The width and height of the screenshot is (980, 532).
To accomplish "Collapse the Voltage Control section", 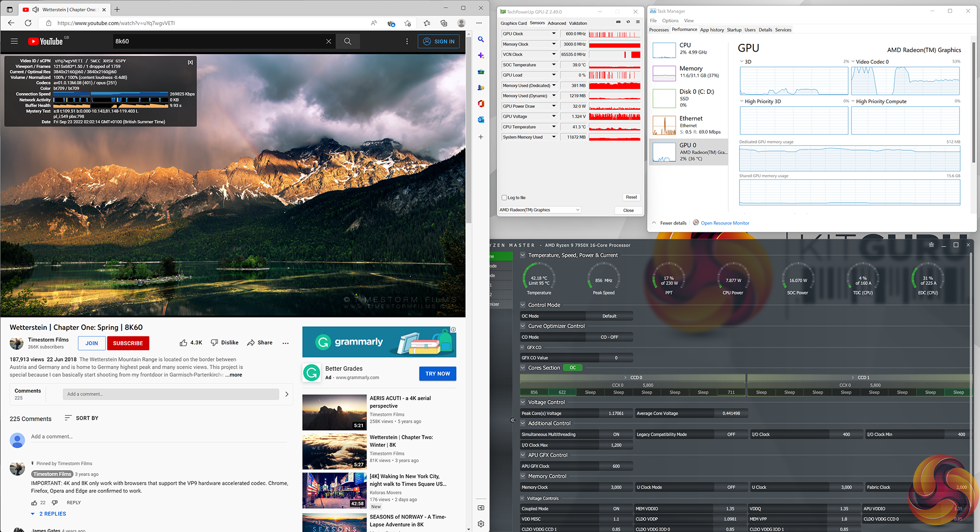I will pyautogui.click(x=523, y=402).
